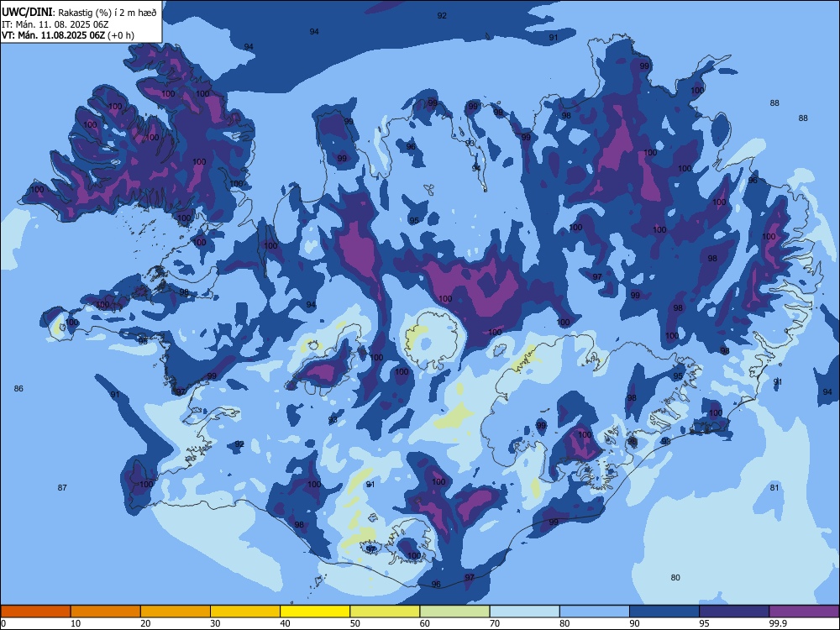Click the '60' legend scale label

[425, 623]
